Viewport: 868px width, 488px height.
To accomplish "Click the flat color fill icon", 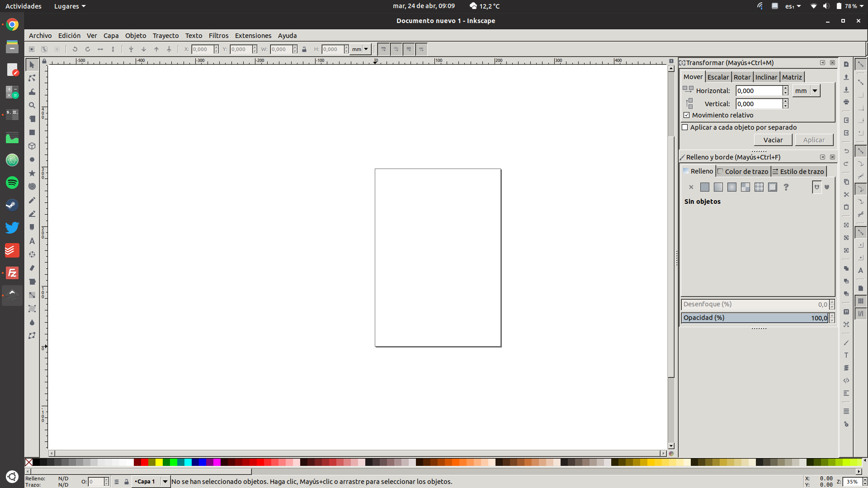I will [x=704, y=187].
